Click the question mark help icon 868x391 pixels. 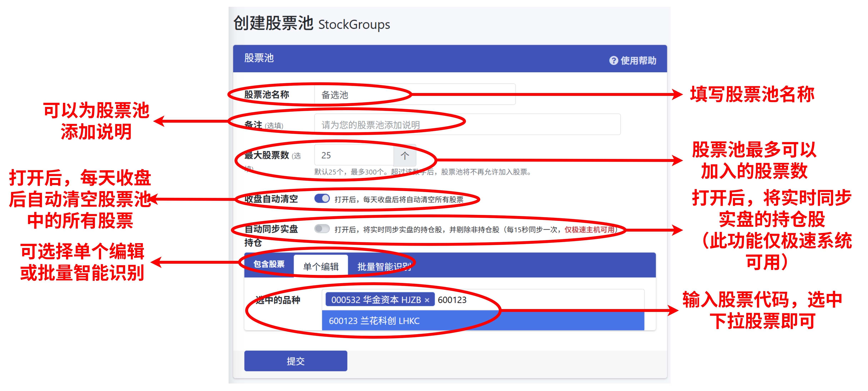[x=613, y=61]
